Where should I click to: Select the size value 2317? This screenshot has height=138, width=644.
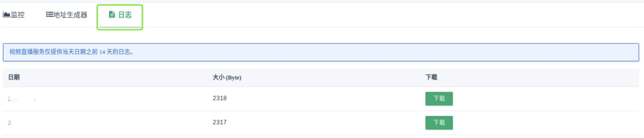click(x=219, y=122)
